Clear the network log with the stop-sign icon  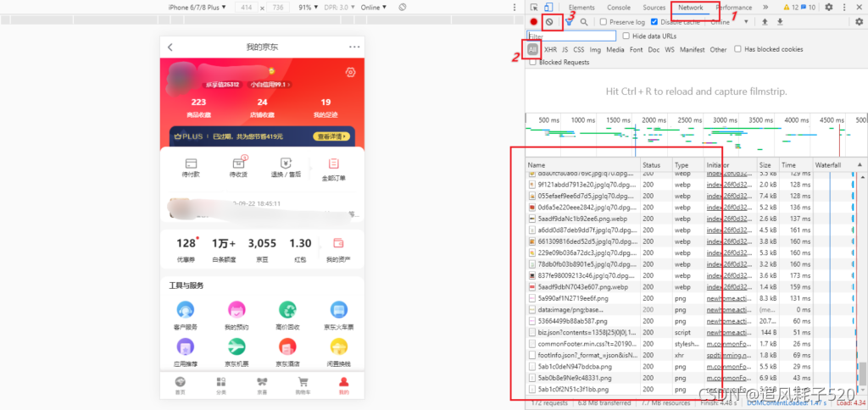[549, 22]
